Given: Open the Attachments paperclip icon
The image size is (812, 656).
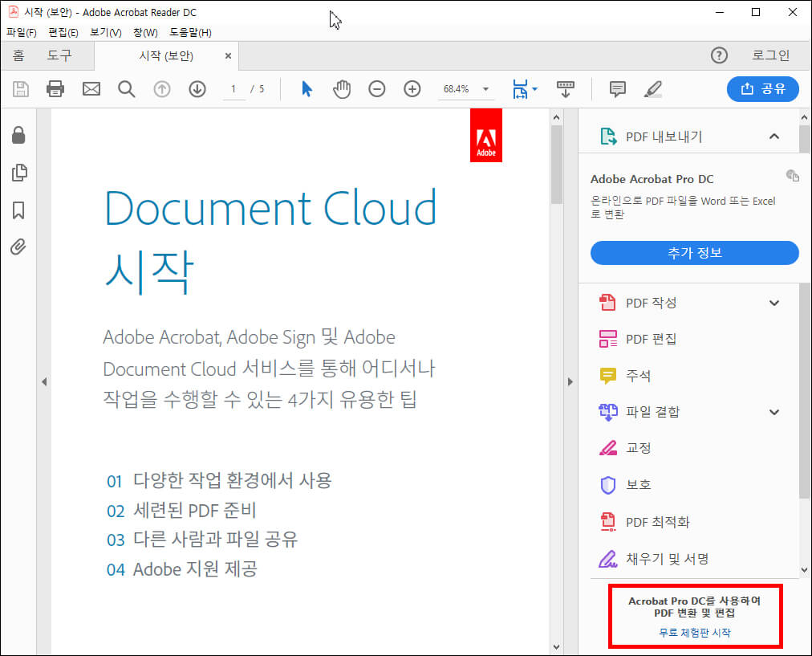Looking at the screenshot, I should (x=18, y=247).
